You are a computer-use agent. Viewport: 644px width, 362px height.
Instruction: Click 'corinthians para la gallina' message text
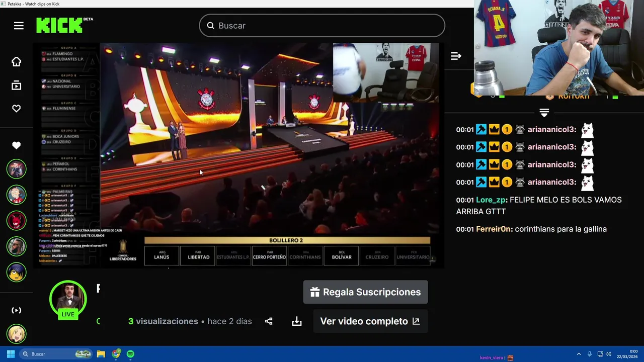[561, 229]
